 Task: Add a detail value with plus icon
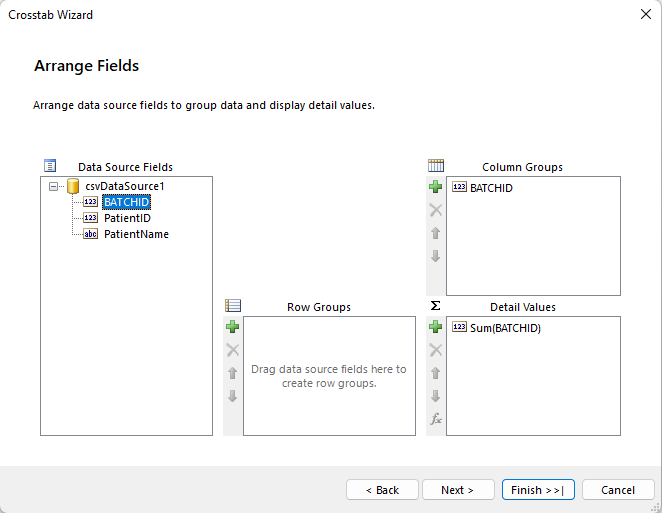(x=435, y=327)
